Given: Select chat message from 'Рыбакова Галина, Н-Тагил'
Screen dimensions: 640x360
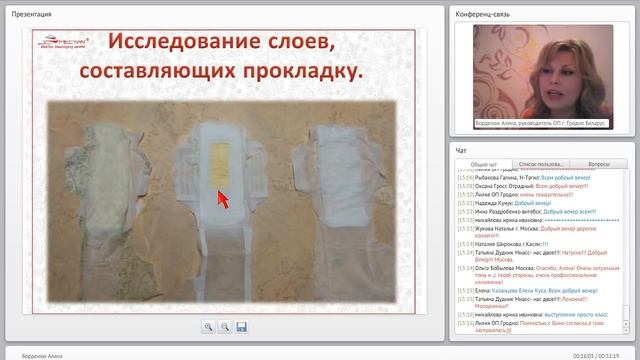Looking at the screenshot, I should click(524, 178).
